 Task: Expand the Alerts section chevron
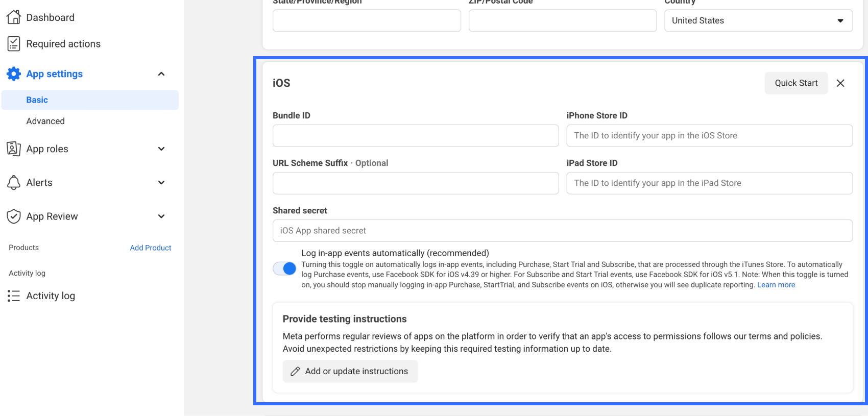[161, 182]
